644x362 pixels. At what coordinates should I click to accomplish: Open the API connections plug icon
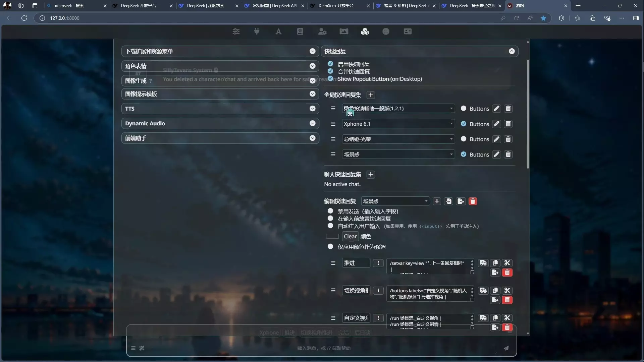(x=257, y=32)
